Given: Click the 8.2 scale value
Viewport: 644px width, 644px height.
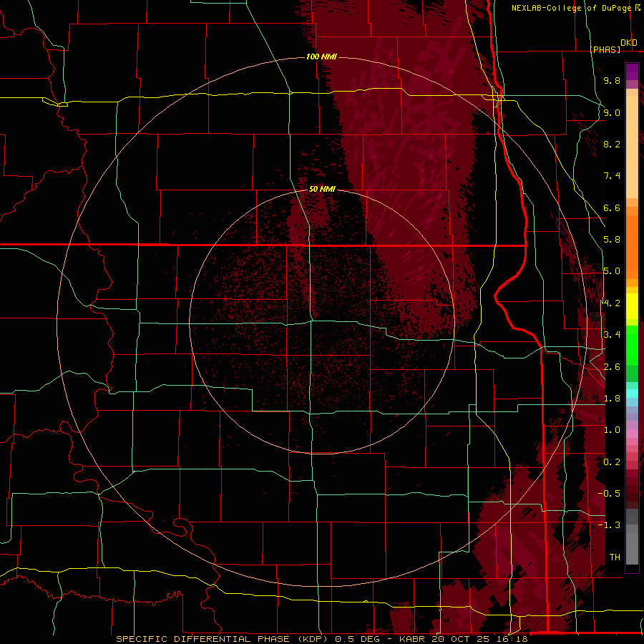Looking at the screenshot, I should pyautogui.click(x=612, y=144).
